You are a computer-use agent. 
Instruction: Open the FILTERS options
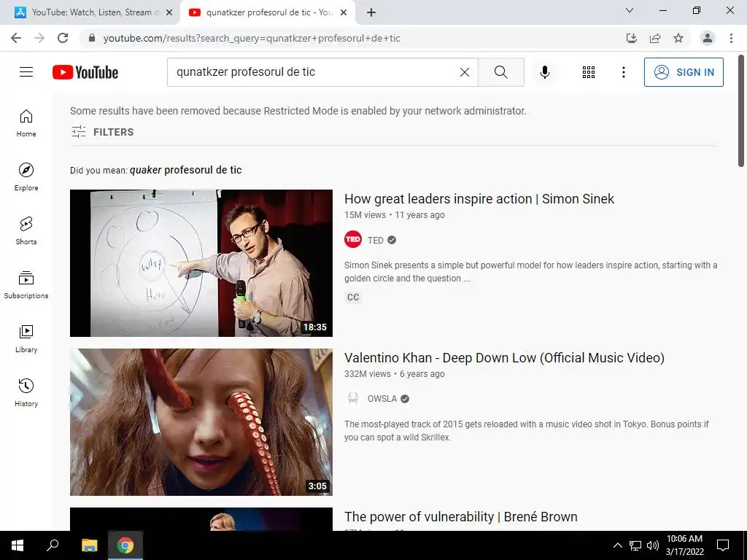(x=102, y=132)
